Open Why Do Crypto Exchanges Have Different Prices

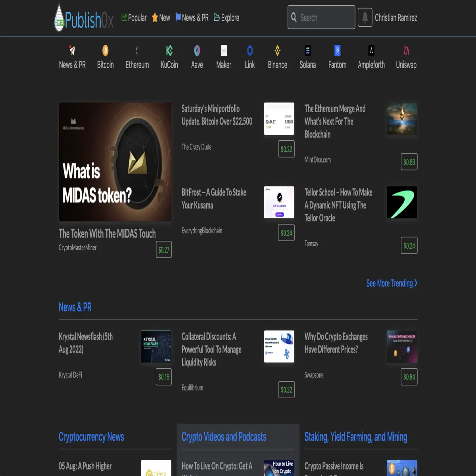coord(336,343)
